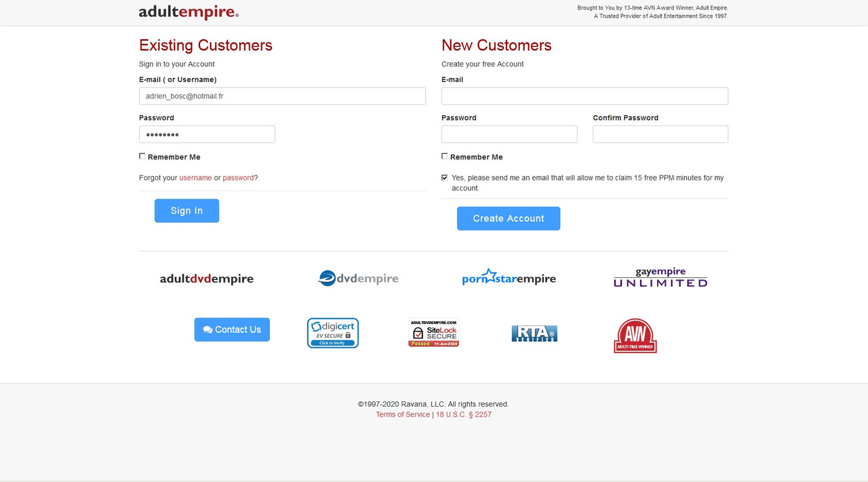The height and width of the screenshot is (482, 868).
Task: Click the Confirm Password field
Action: tap(660, 134)
